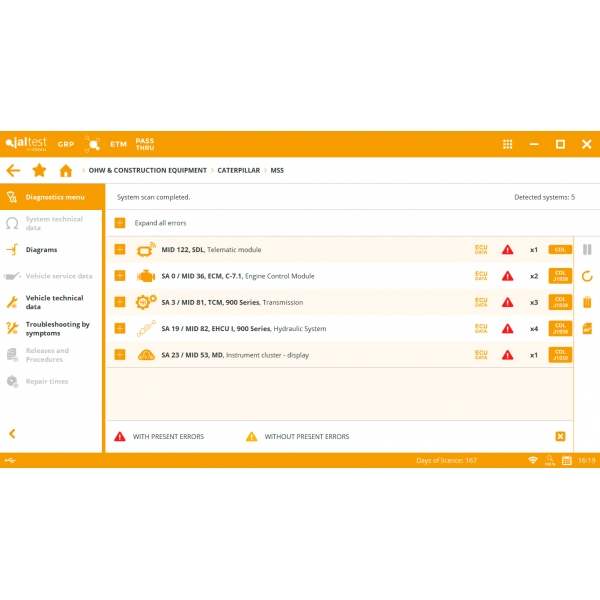This screenshot has width=600, height=600.
Task: Close the error legend bar
Action: [560, 436]
